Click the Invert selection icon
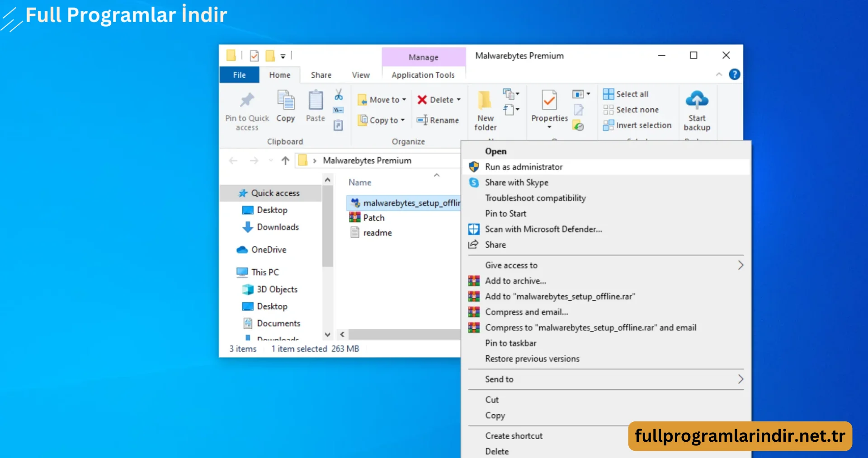The width and height of the screenshot is (868, 458). 609,125
